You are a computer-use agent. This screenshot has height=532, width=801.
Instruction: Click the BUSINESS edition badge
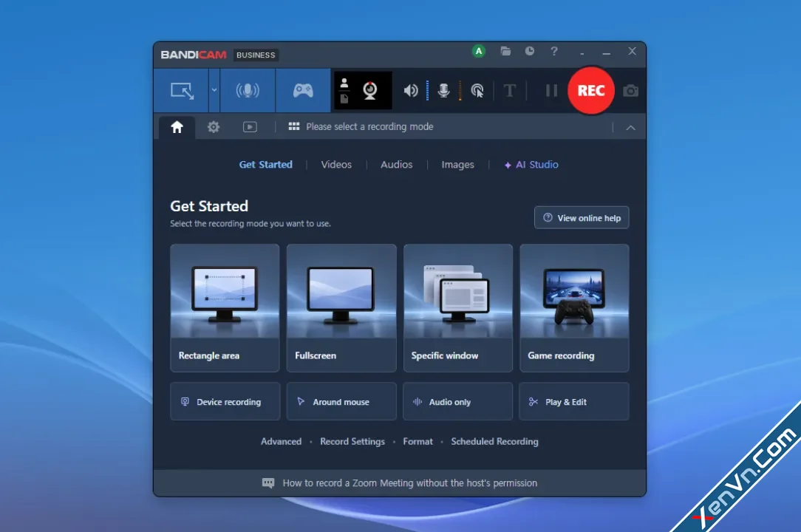pyautogui.click(x=256, y=55)
